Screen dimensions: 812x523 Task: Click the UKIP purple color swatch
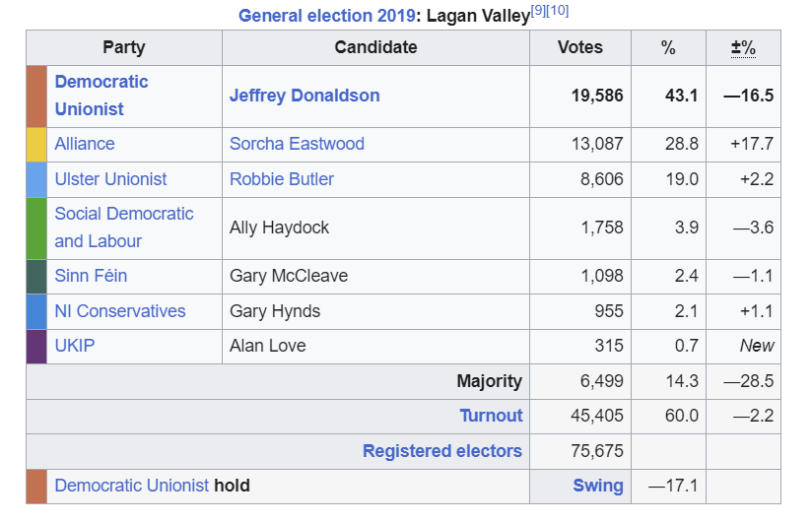36,346
